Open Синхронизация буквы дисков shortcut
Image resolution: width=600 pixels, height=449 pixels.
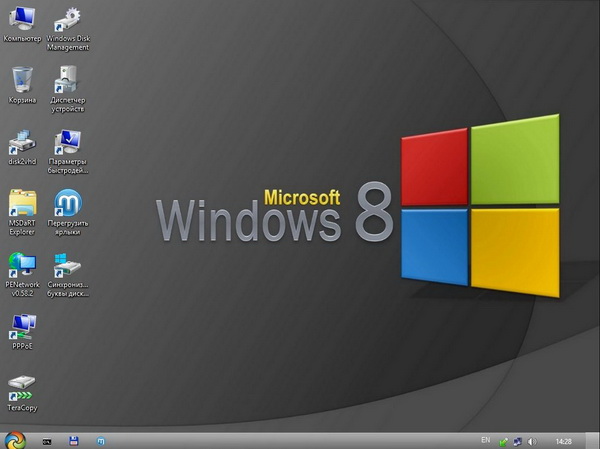click(x=67, y=265)
